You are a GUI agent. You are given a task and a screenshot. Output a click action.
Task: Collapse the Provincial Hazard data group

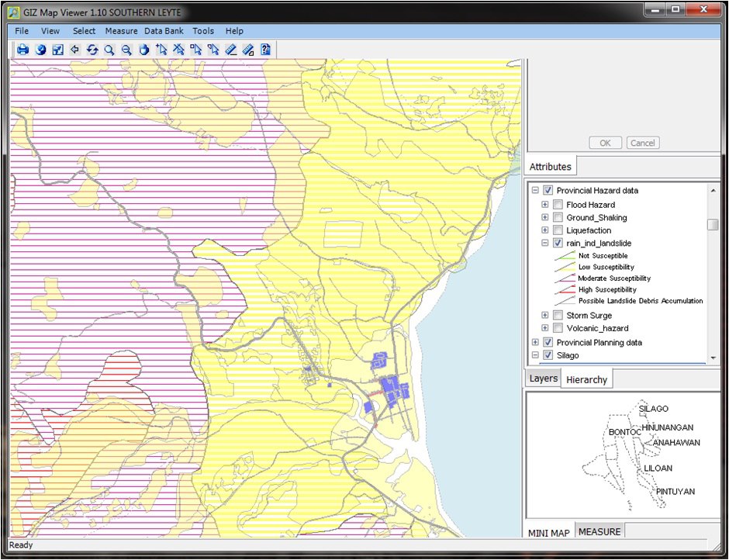pos(535,190)
